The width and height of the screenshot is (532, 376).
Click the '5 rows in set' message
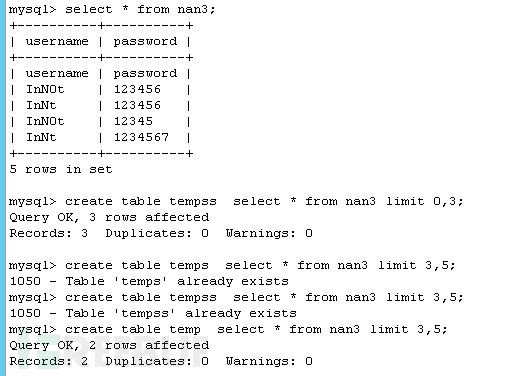click(61, 169)
